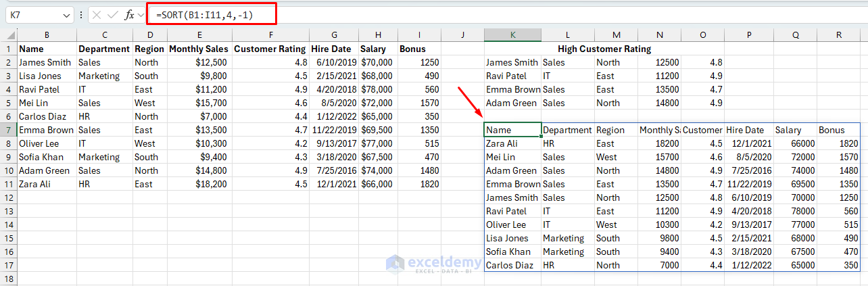
Task: Select column B header
Action: (x=47, y=35)
